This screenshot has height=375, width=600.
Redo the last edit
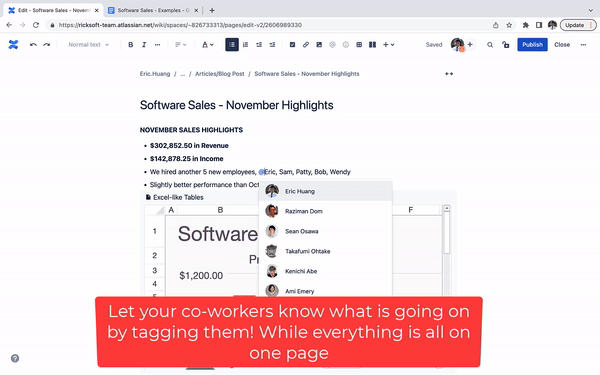[x=47, y=45]
